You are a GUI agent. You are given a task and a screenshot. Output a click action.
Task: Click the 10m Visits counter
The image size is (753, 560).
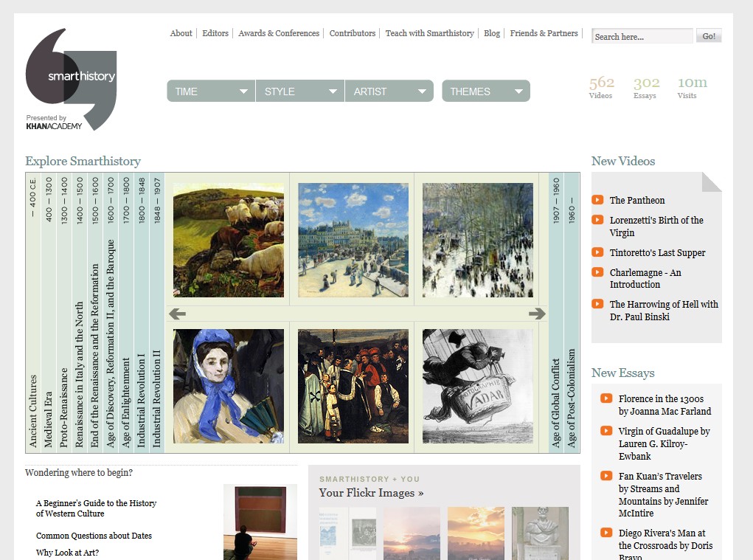click(692, 87)
